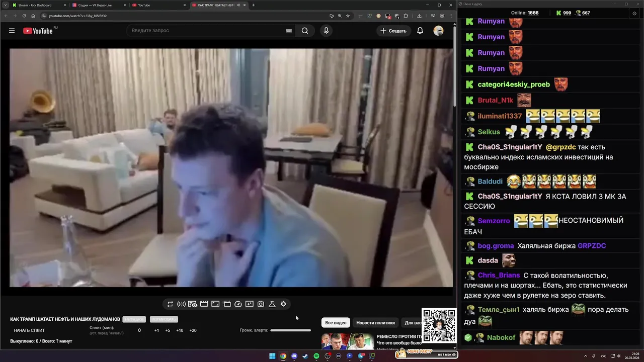This screenshot has height=362, width=644.
Task: Open browser extensions puzzle menu
Action: 406,16
